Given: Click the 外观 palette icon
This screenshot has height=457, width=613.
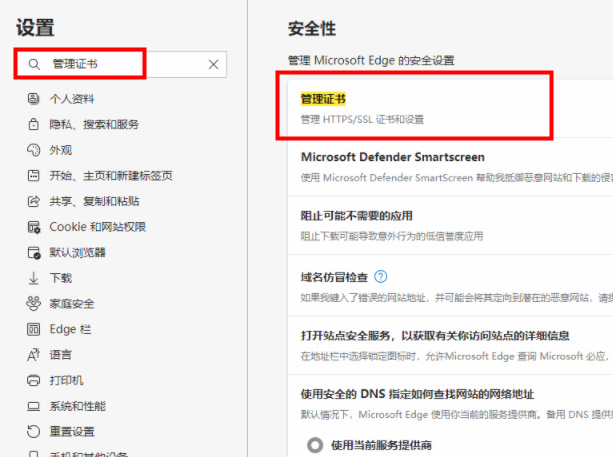Looking at the screenshot, I should (34, 150).
